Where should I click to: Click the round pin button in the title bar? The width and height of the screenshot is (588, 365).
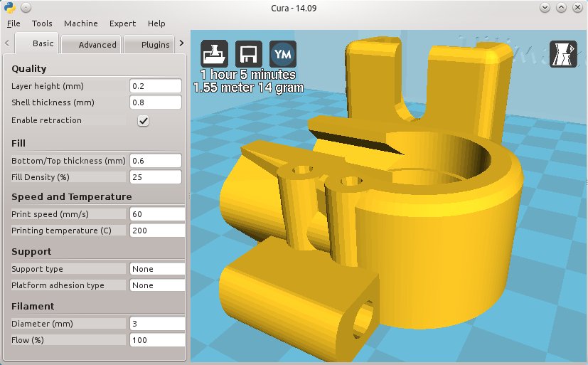pos(25,8)
